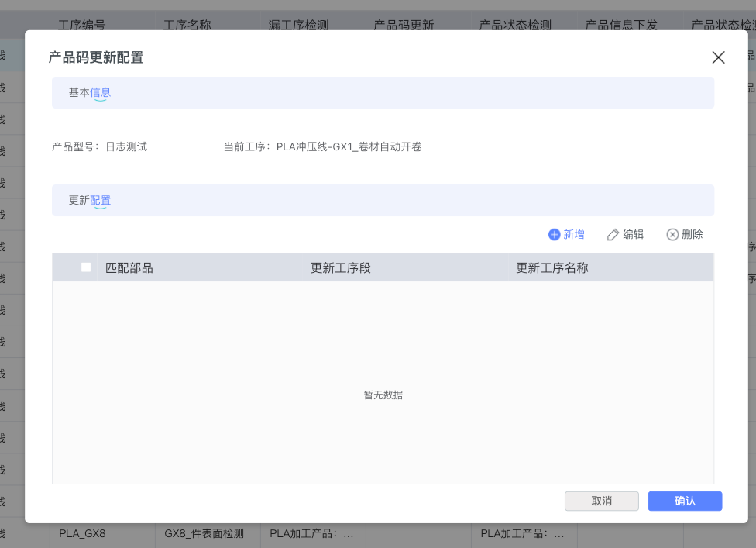
Task: Click the 更新工序名称 column header
Action: click(x=552, y=268)
